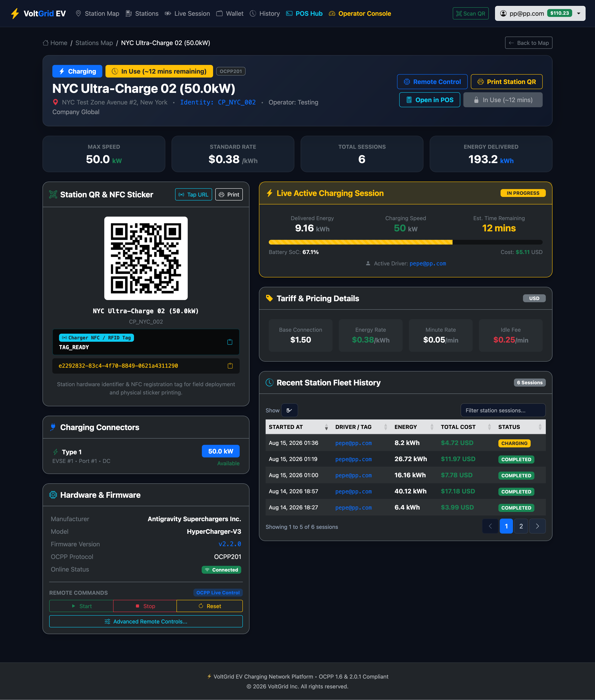This screenshot has width=595, height=700.
Task: Click the CHARGING status badge in the table
Action: tap(514, 443)
